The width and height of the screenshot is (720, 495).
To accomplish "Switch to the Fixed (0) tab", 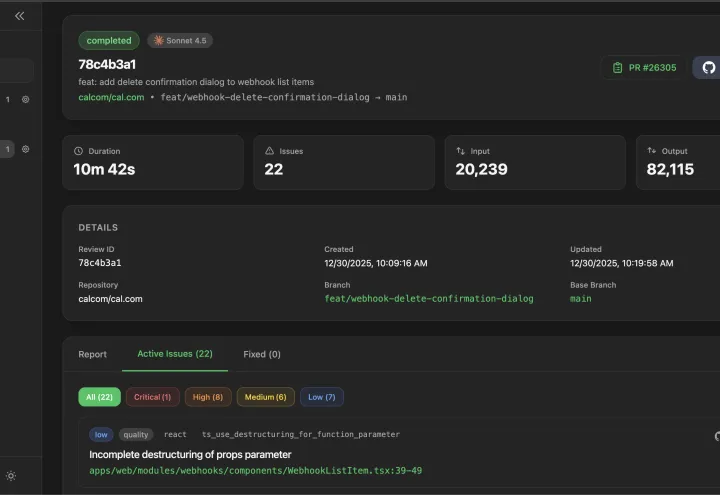I will point(262,354).
